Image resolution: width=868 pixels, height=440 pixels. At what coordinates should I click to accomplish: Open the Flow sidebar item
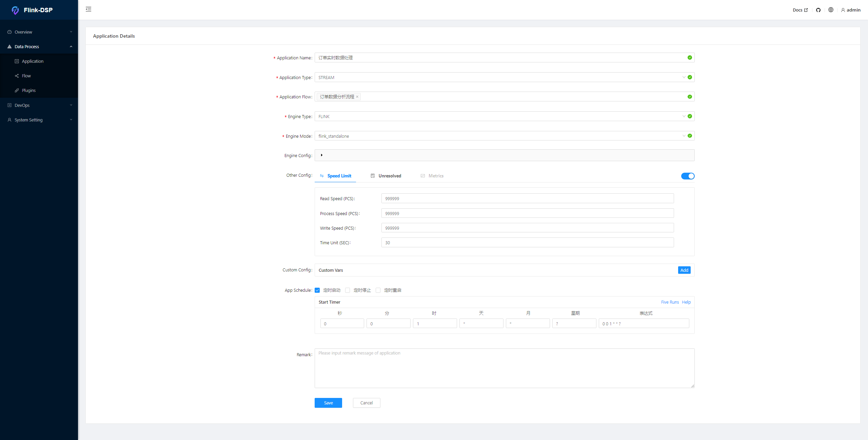click(x=26, y=76)
